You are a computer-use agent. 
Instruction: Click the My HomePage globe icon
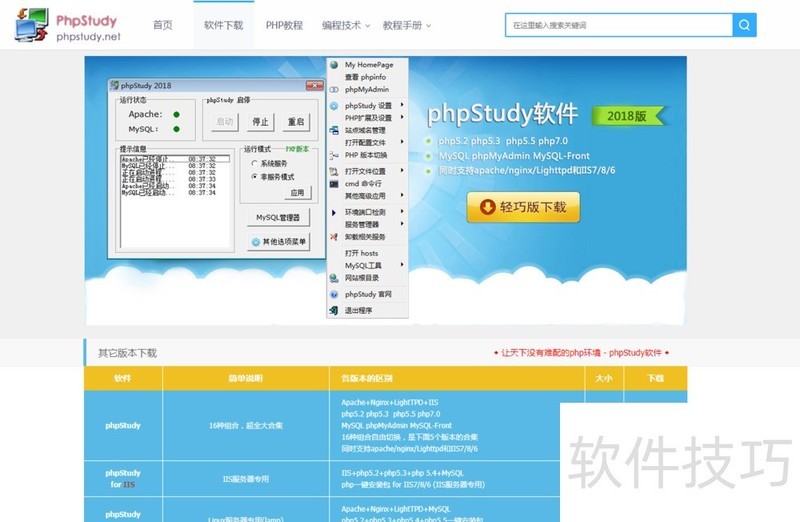click(334, 65)
